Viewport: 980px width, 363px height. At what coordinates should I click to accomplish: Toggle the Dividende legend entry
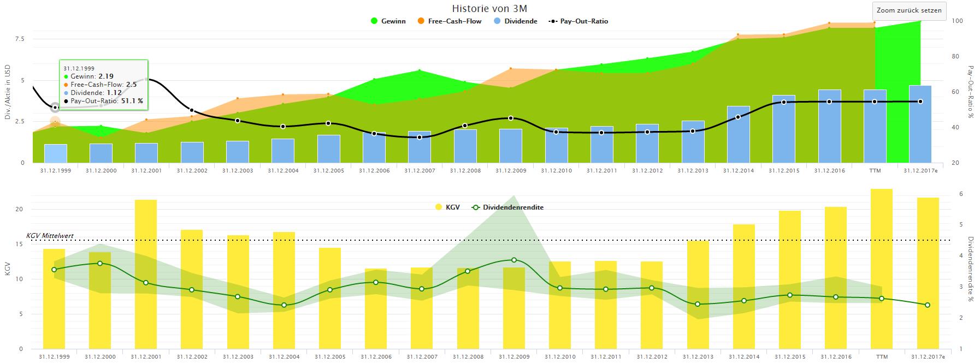pos(515,21)
